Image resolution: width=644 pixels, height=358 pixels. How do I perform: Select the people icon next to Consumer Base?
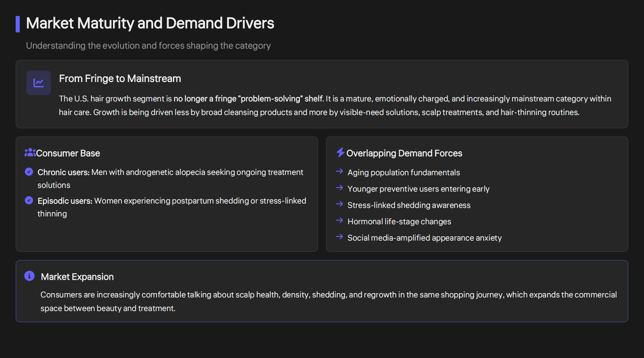pyautogui.click(x=30, y=152)
